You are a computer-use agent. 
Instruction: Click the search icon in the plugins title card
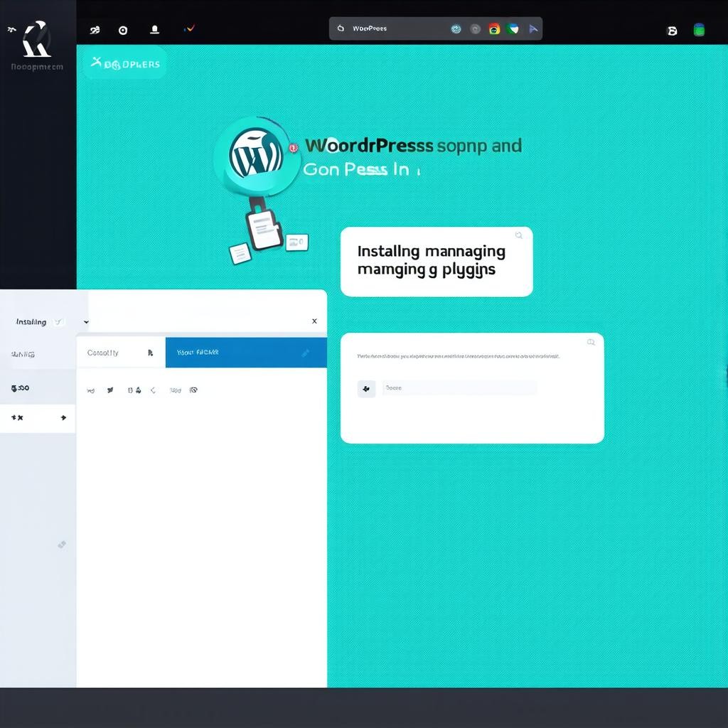(519, 236)
